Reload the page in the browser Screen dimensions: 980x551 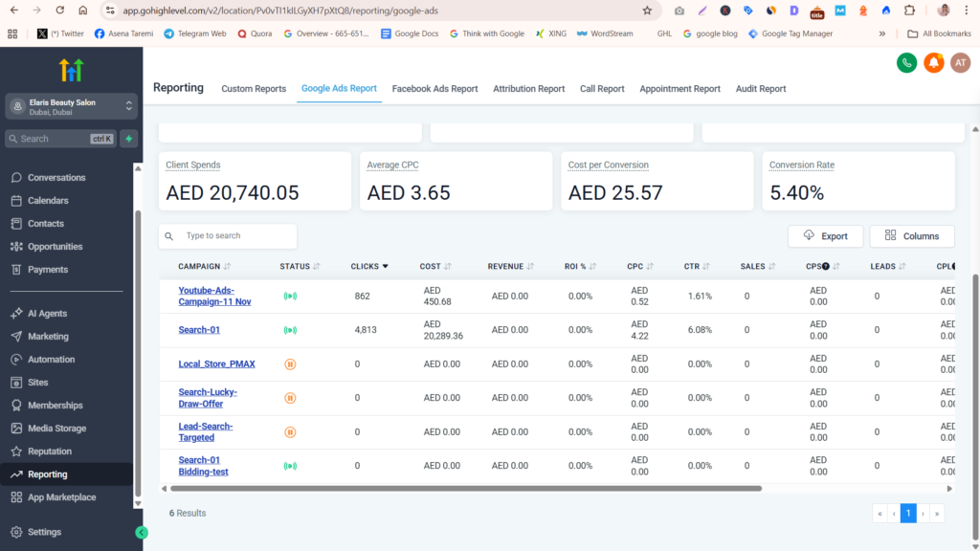60,11
